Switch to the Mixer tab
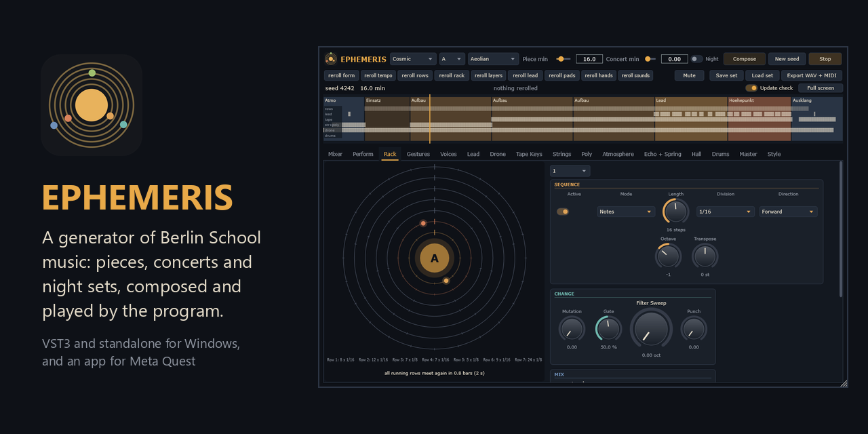The width and height of the screenshot is (868, 434). [335, 154]
